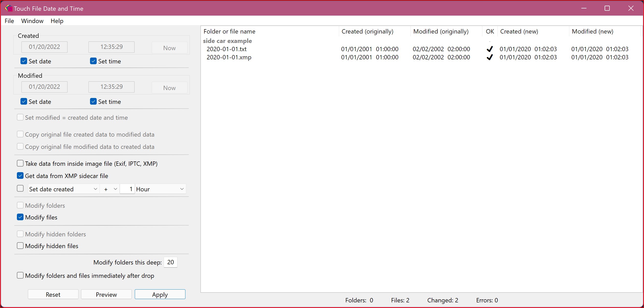Open the File menu

click(x=9, y=21)
